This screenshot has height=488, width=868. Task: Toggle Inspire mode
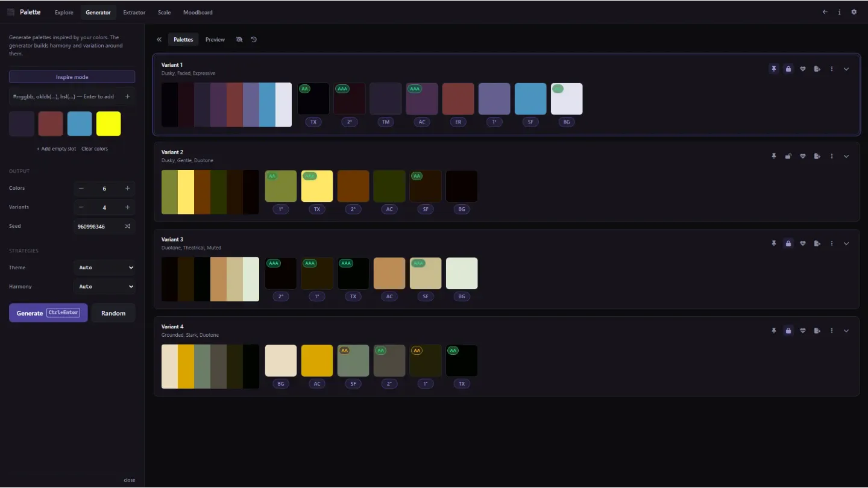[72, 77]
